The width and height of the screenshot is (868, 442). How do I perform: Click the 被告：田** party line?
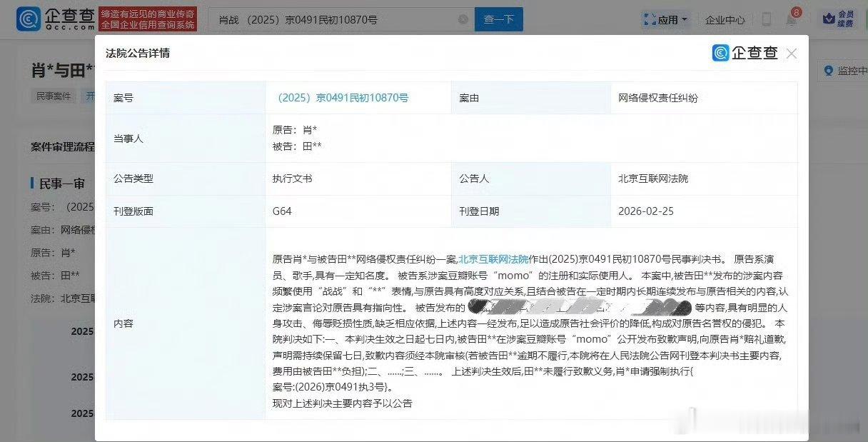[x=297, y=146]
